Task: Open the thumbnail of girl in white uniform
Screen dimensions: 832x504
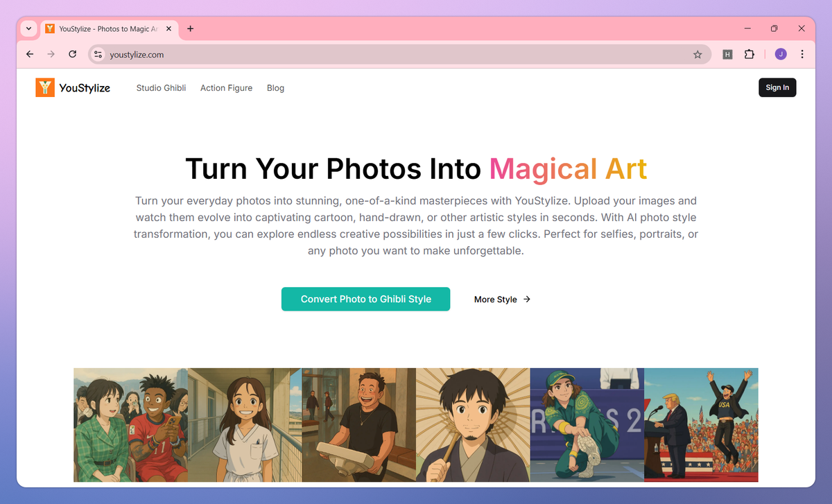Action: (245, 425)
